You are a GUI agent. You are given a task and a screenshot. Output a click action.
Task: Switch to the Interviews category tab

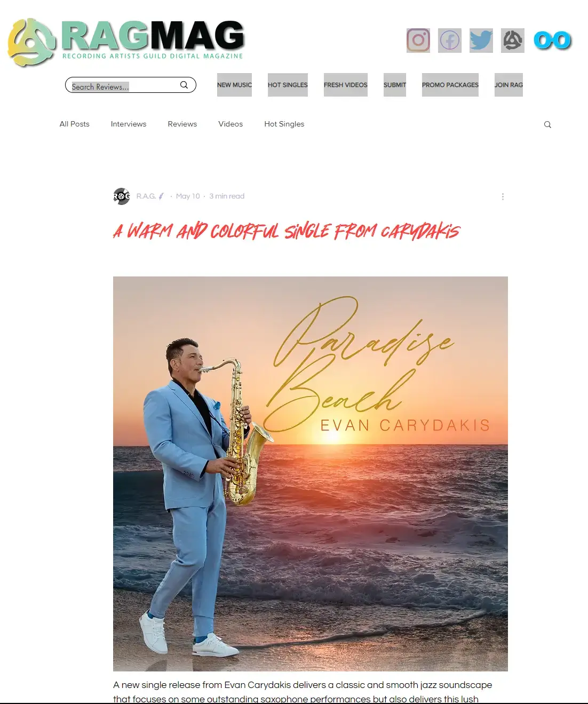coord(129,124)
